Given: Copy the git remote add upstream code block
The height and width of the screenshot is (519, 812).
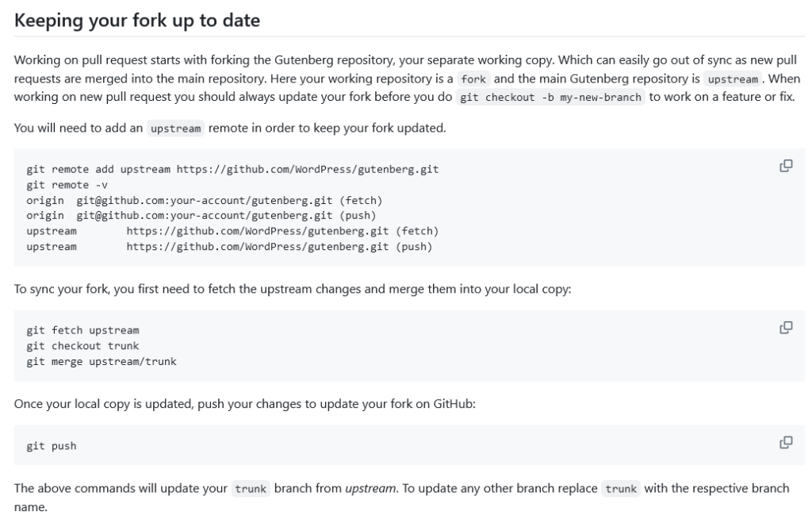Looking at the screenshot, I should click(x=786, y=166).
